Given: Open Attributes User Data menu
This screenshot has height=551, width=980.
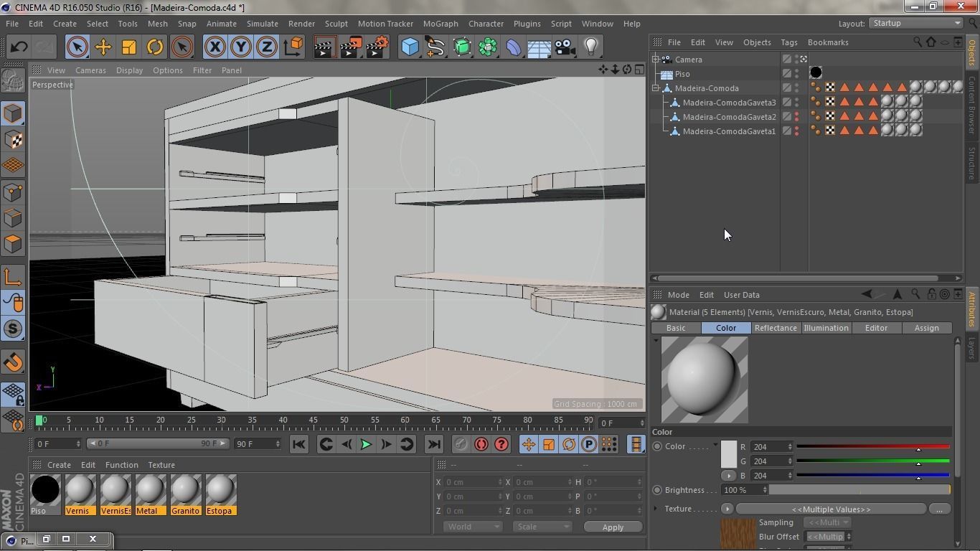Looking at the screenshot, I should pos(741,295).
